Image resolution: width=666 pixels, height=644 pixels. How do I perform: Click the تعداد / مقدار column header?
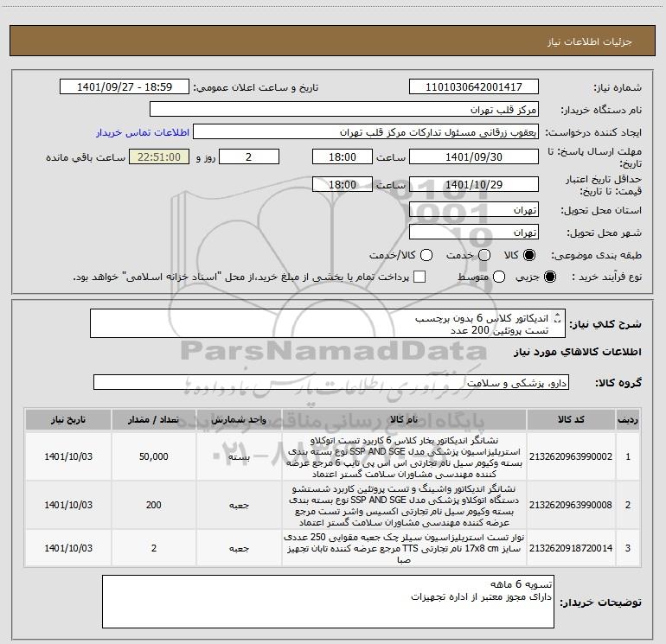tap(154, 419)
